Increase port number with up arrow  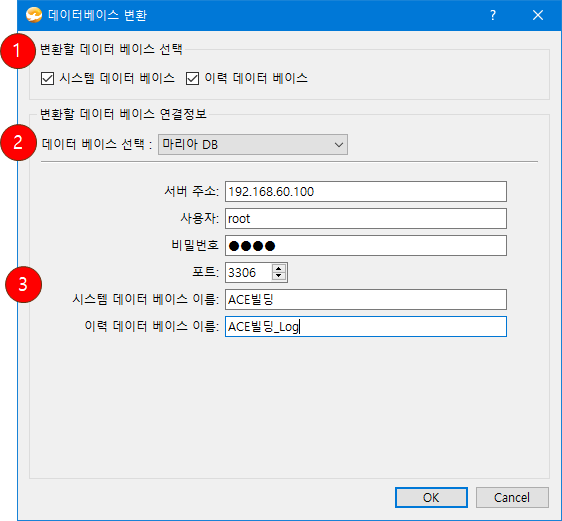coord(278,268)
